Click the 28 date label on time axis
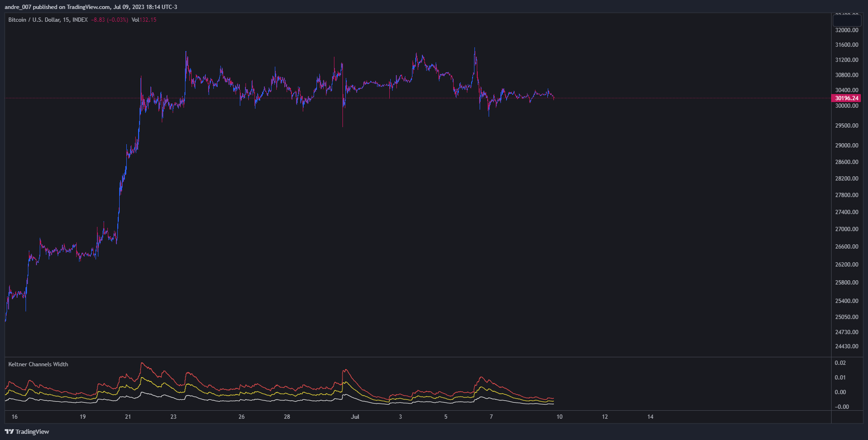The image size is (868, 440). click(x=287, y=417)
